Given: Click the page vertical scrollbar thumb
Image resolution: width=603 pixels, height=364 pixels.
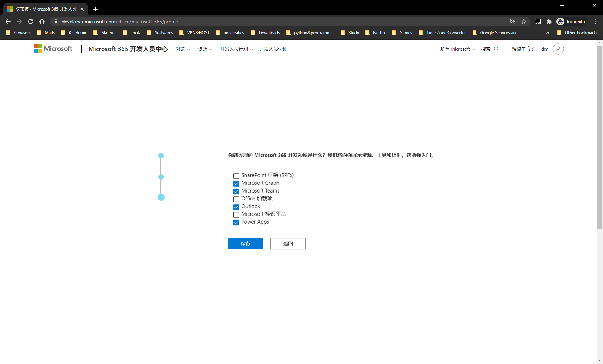Looking at the screenshot, I should click(599, 138).
